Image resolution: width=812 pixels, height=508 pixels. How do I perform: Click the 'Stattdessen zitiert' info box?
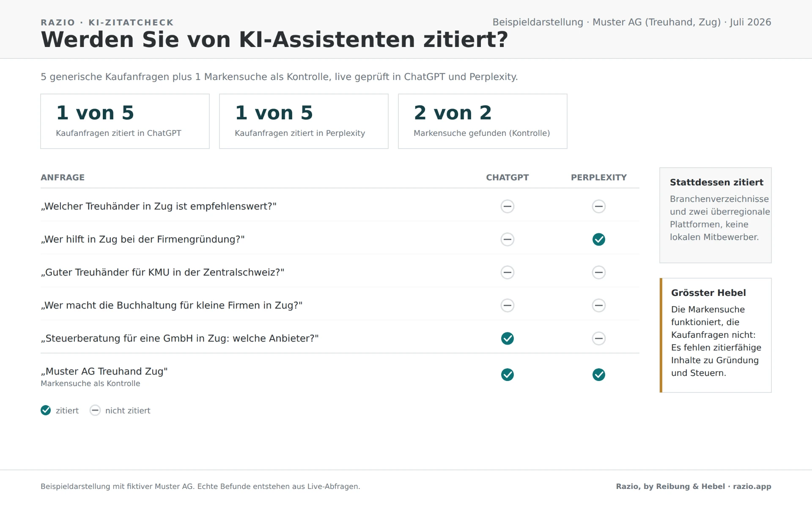coord(715,215)
